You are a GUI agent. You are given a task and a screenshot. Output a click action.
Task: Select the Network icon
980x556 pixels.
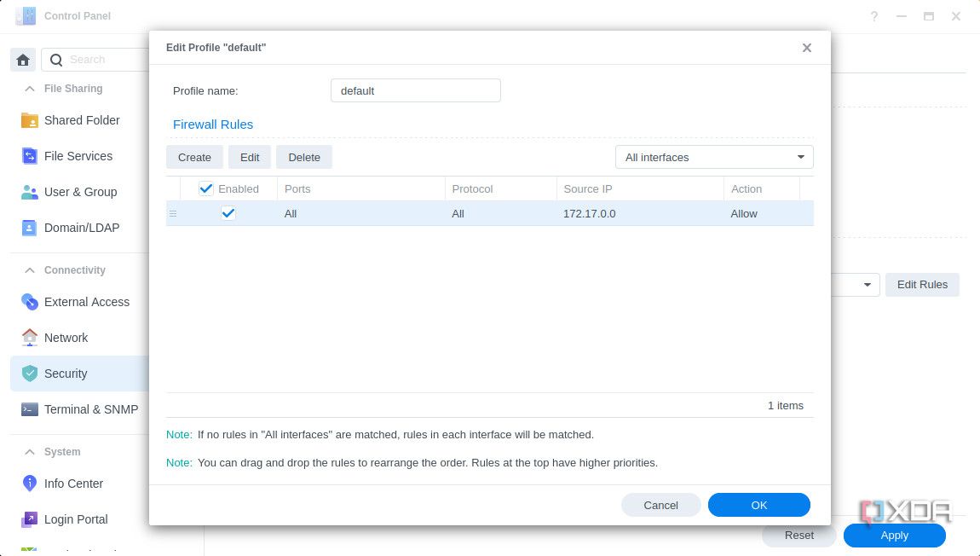[28, 338]
